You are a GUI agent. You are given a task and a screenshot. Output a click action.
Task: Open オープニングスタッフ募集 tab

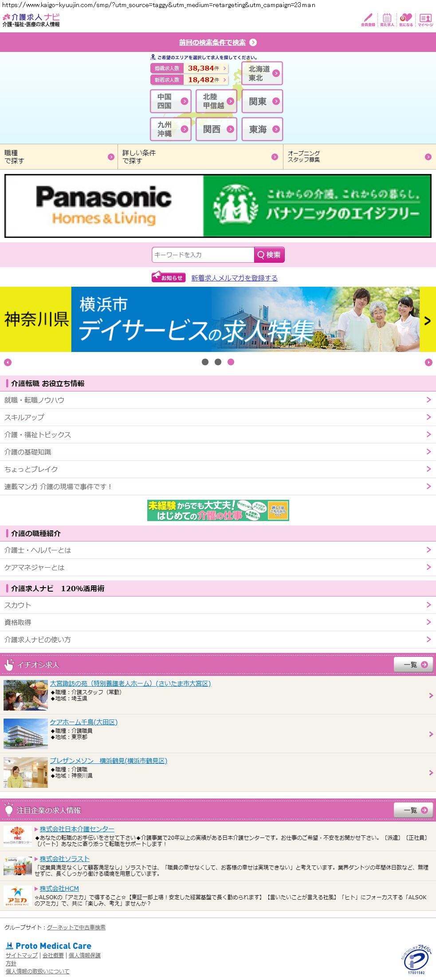pyautogui.click(x=360, y=157)
